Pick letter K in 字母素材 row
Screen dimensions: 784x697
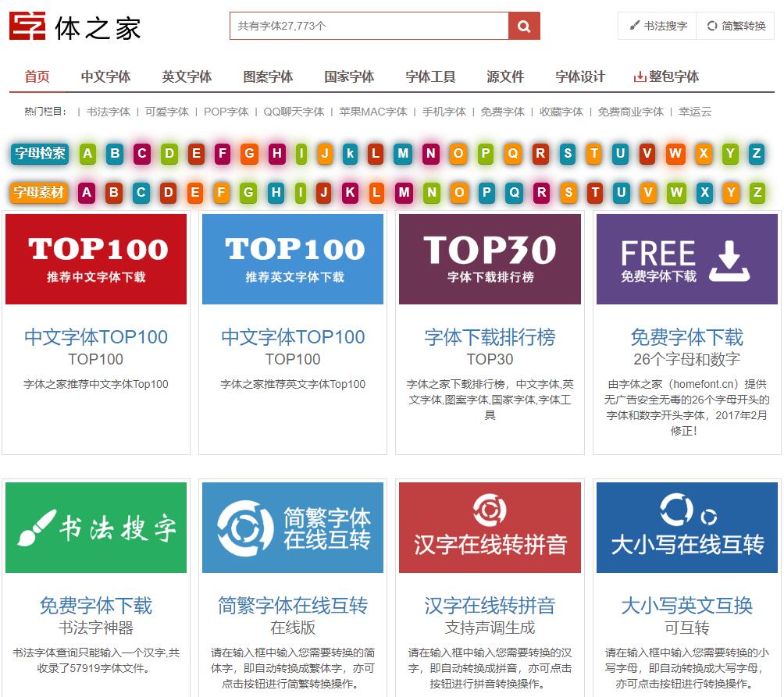point(350,192)
